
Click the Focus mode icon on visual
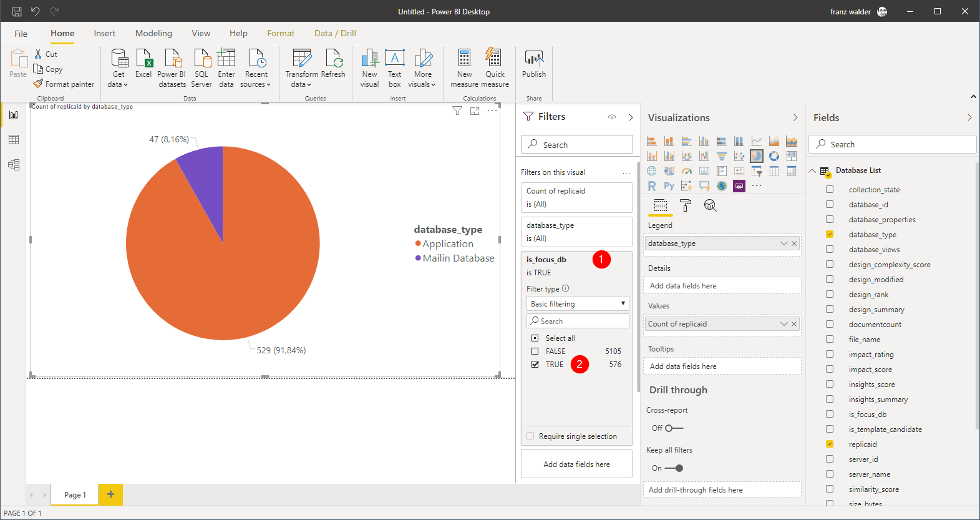point(475,111)
